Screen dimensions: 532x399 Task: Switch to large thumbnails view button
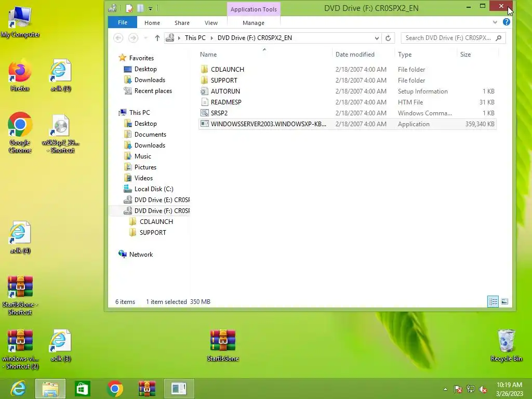(504, 301)
